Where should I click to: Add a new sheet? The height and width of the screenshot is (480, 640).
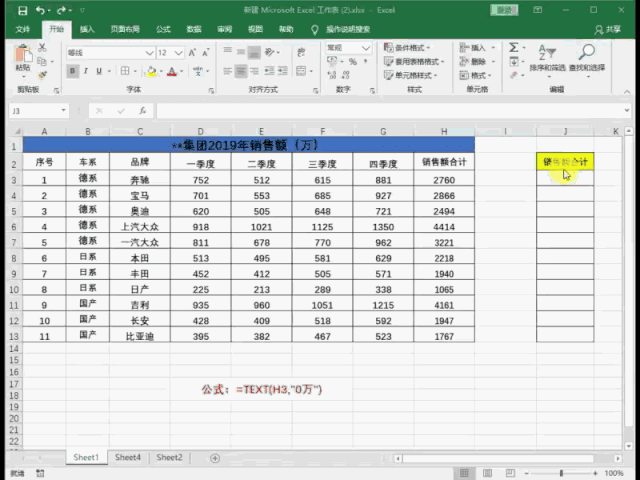click(215, 458)
